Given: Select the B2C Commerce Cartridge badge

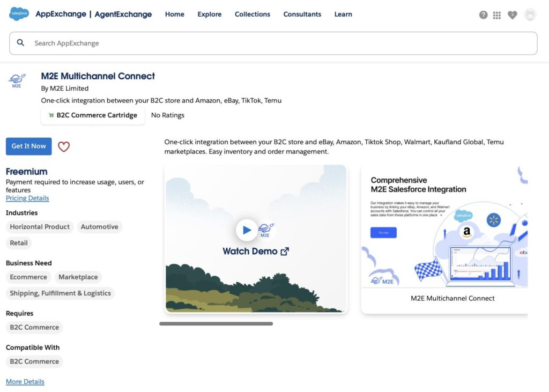Looking at the screenshot, I should (93, 115).
